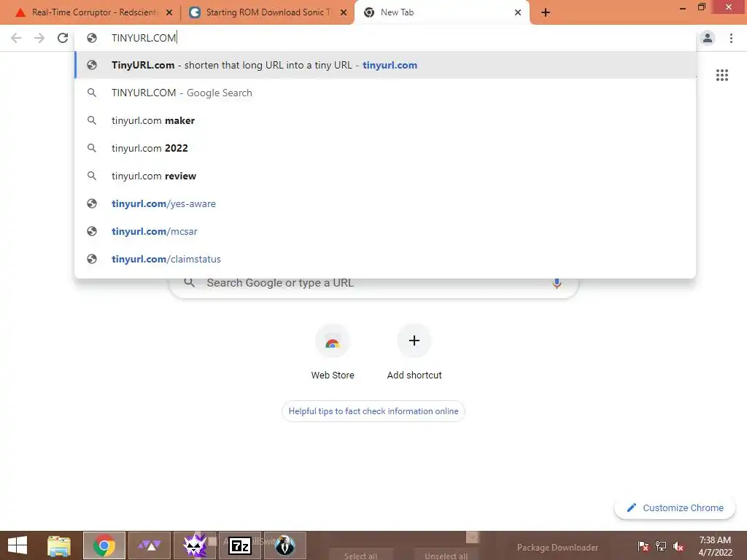Select the New Tab tab
The width and height of the screenshot is (747, 560).
tap(441, 12)
